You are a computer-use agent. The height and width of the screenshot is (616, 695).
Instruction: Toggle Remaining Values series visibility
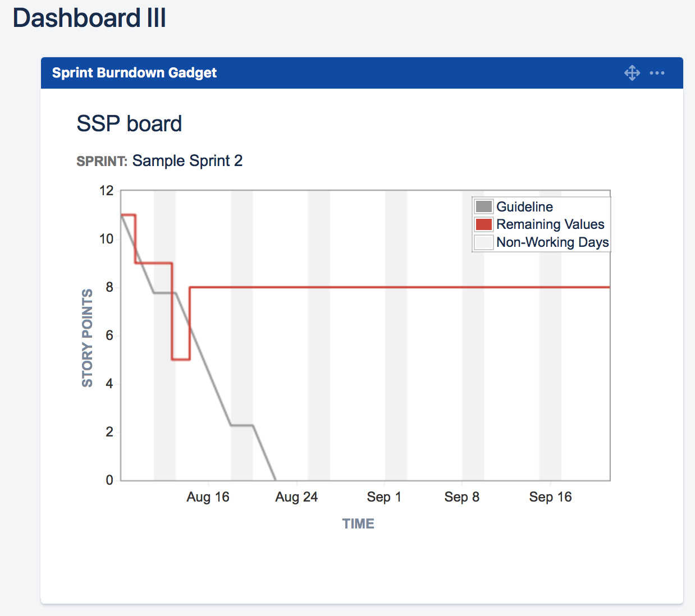[x=550, y=224]
